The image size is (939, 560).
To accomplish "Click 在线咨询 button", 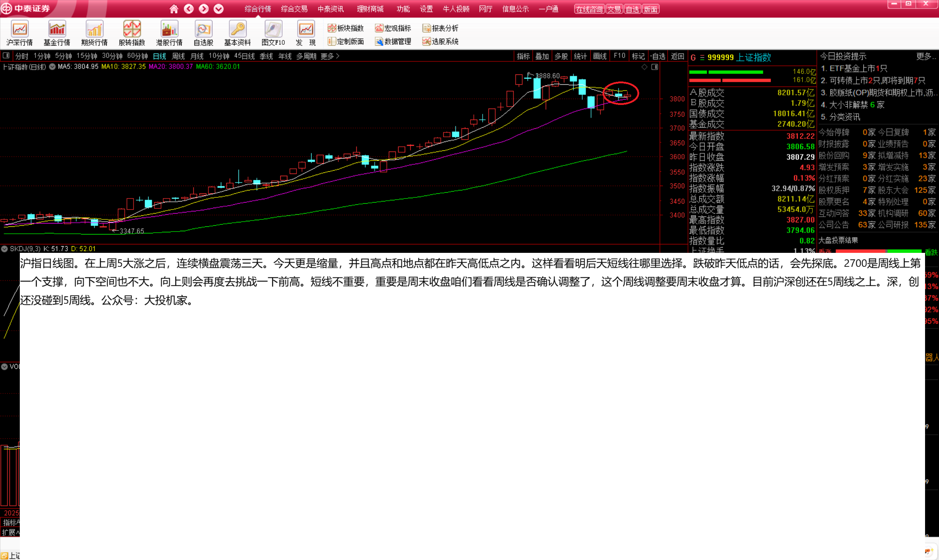I will tap(589, 10).
